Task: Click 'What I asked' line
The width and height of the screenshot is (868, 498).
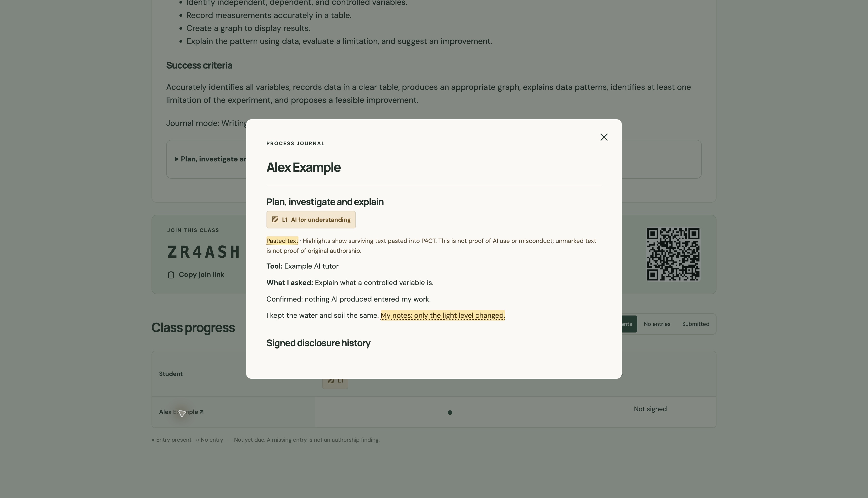Action: [350, 283]
